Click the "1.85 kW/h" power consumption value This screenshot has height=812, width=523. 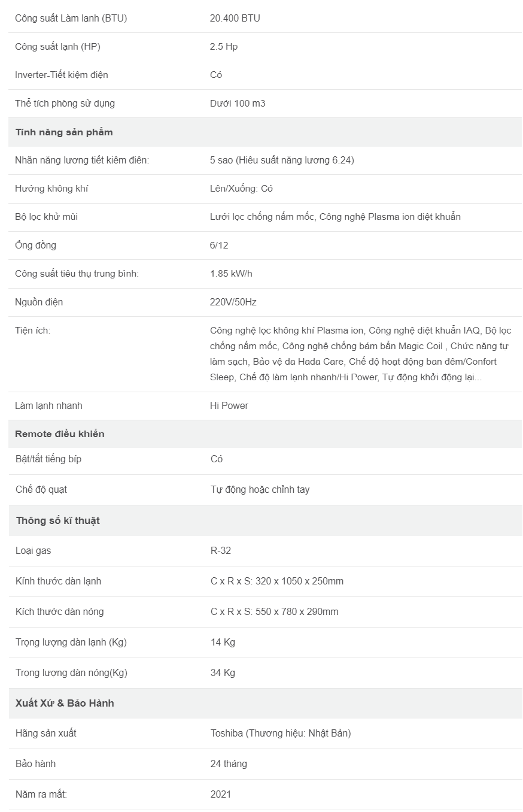click(231, 274)
